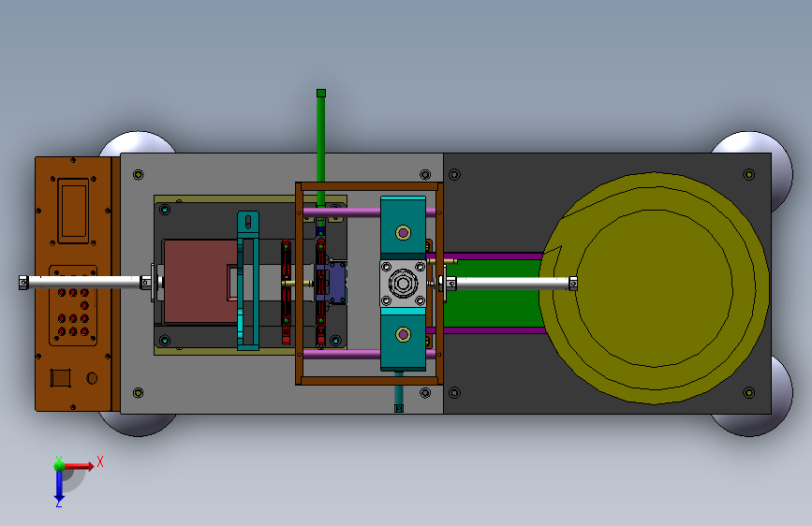The height and width of the screenshot is (526, 812).
Task: Select the bottom-left spherical caster wheel
Action: 138,425
